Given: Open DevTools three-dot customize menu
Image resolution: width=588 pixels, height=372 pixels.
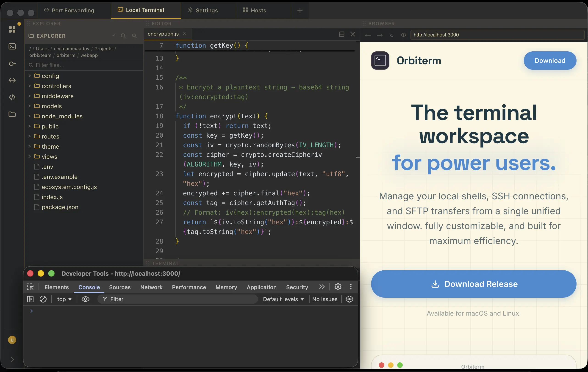Looking at the screenshot, I should click(351, 287).
